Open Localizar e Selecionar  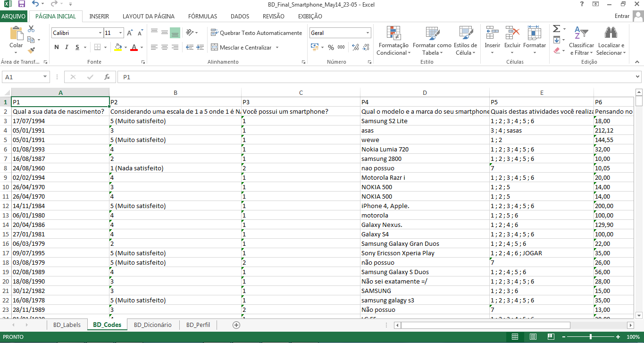click(611, 41)
